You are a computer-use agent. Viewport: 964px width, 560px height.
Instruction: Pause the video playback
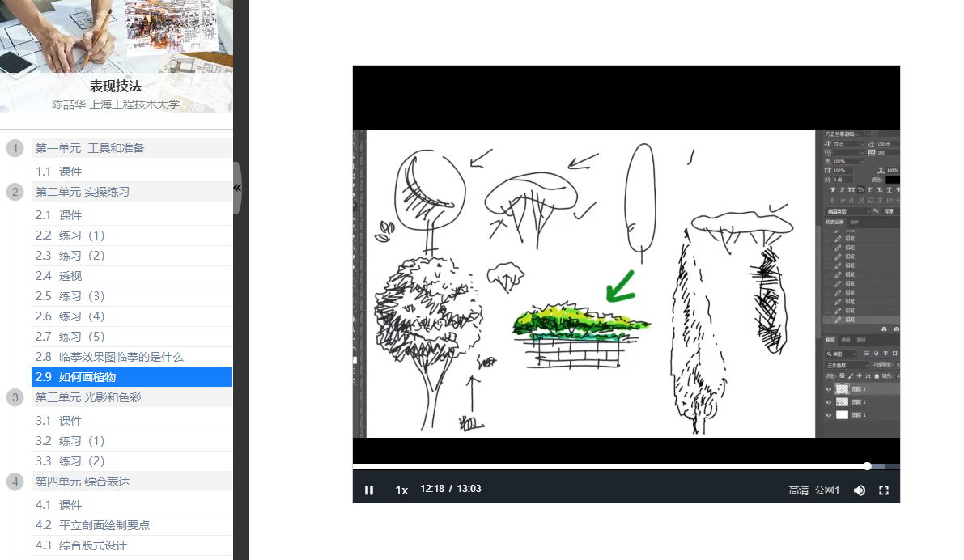(369, 490)
